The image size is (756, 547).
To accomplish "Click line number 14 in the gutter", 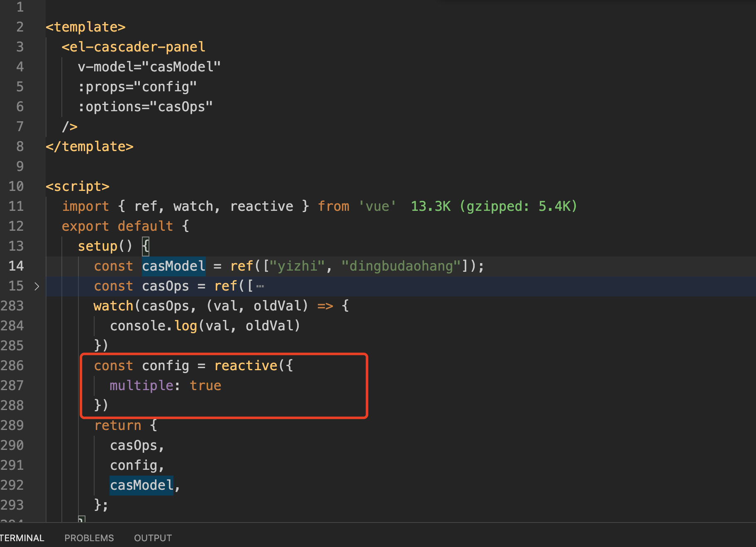I will click(16, 266).
